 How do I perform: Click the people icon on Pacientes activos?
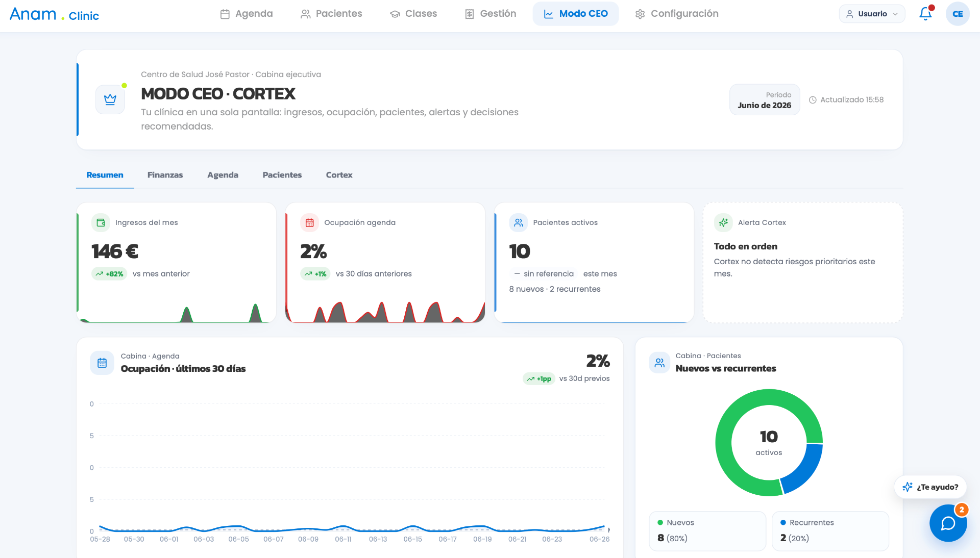click(518, 222)
